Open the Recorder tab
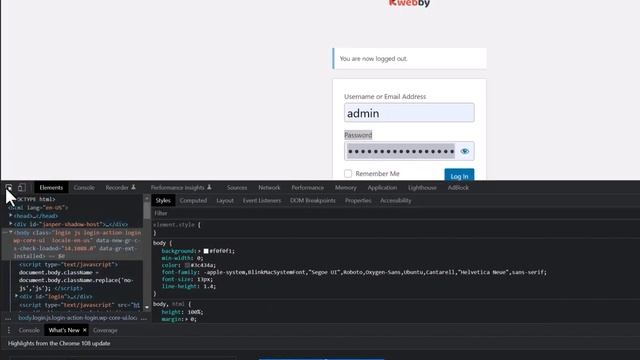Viewport: 640px width, 360px height. coord(120,188)
